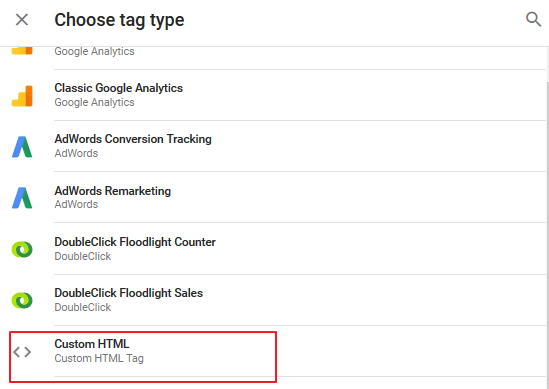The width and height of the screenshot is (549, 389).
Task: Select the Custom HTML tag type
Action: tap(143, 357)
